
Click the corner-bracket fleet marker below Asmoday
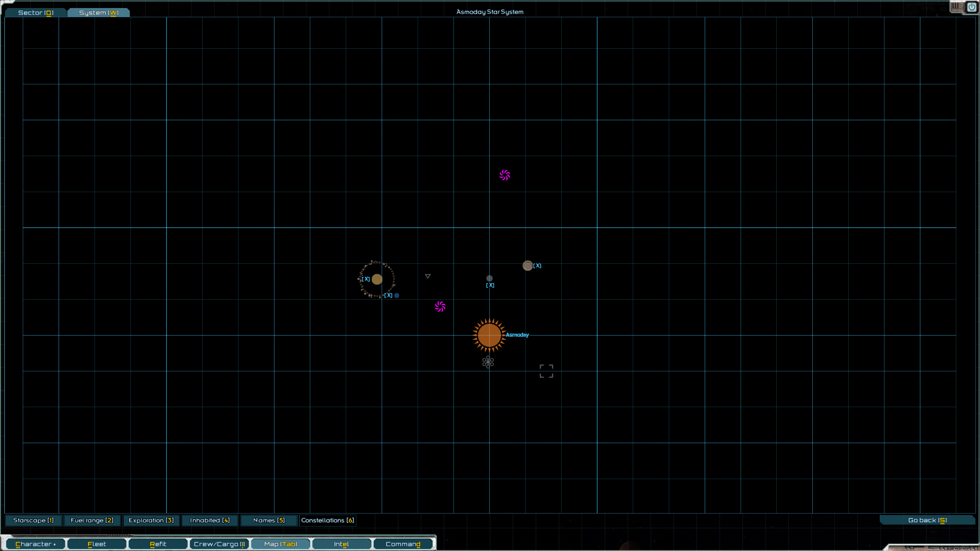click(x=546, y=370)
